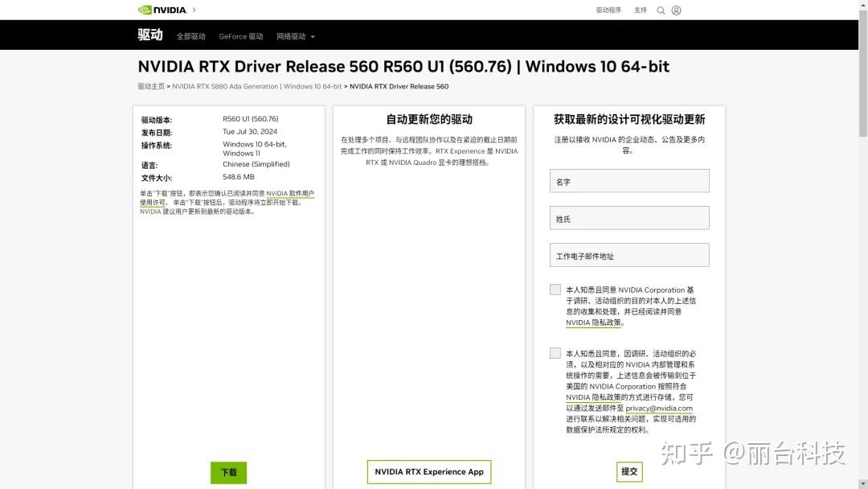Open 支持 link in top header
The image size is (868, 489).
(640, 10)
